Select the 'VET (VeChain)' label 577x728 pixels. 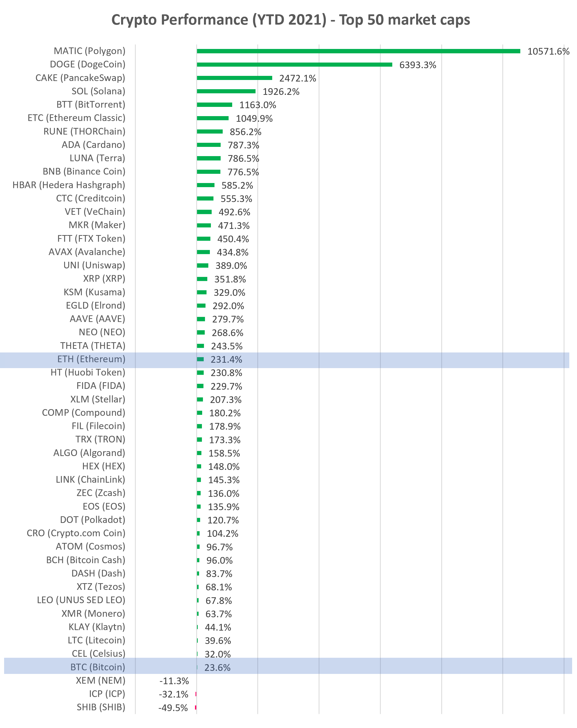coord(95,212)
